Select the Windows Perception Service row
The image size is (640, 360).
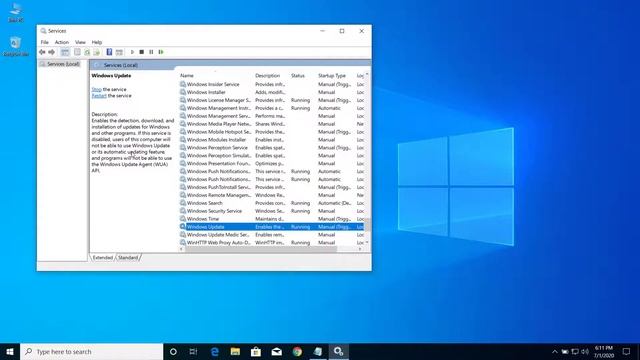tap(271, 147)
